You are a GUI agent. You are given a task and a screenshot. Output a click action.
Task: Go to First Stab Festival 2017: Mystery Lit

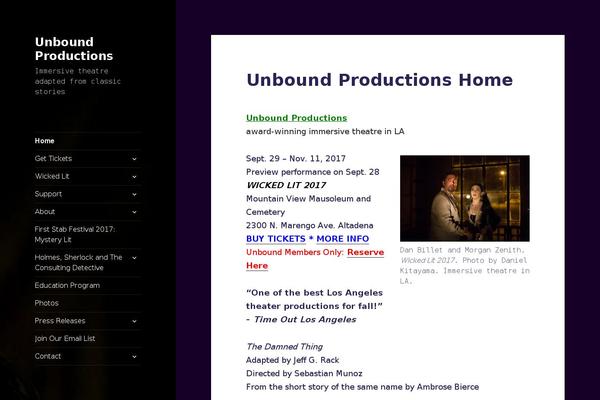click(75, 234)
